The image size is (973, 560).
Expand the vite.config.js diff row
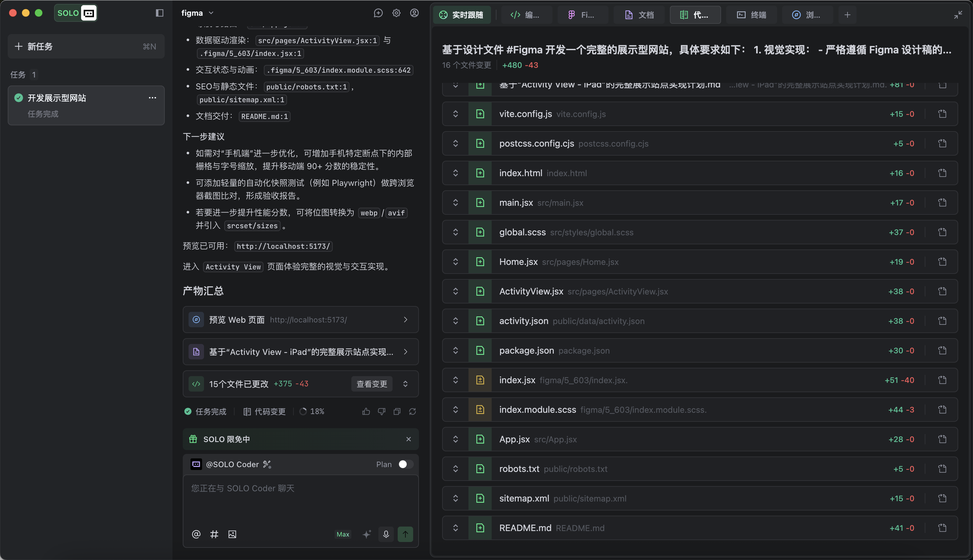click(455, 114)
